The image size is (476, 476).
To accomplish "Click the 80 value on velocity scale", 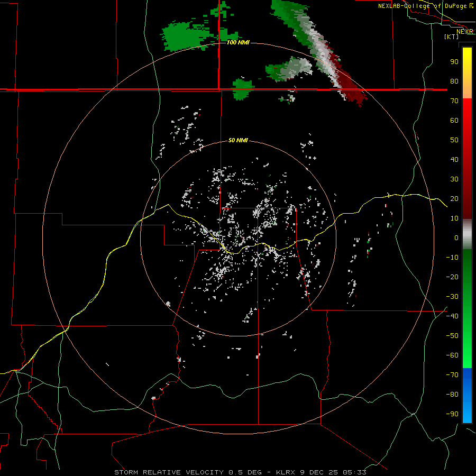I will 454,81.
